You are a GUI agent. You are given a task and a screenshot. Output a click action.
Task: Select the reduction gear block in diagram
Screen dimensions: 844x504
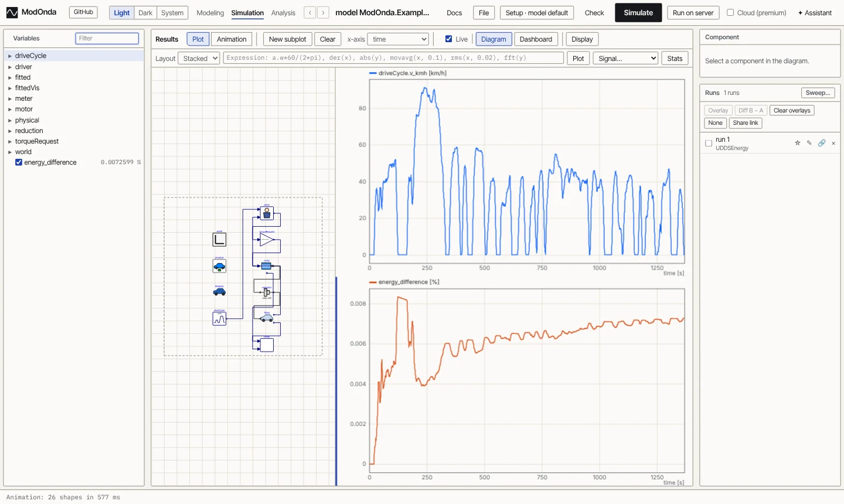[x=267, y=291]
